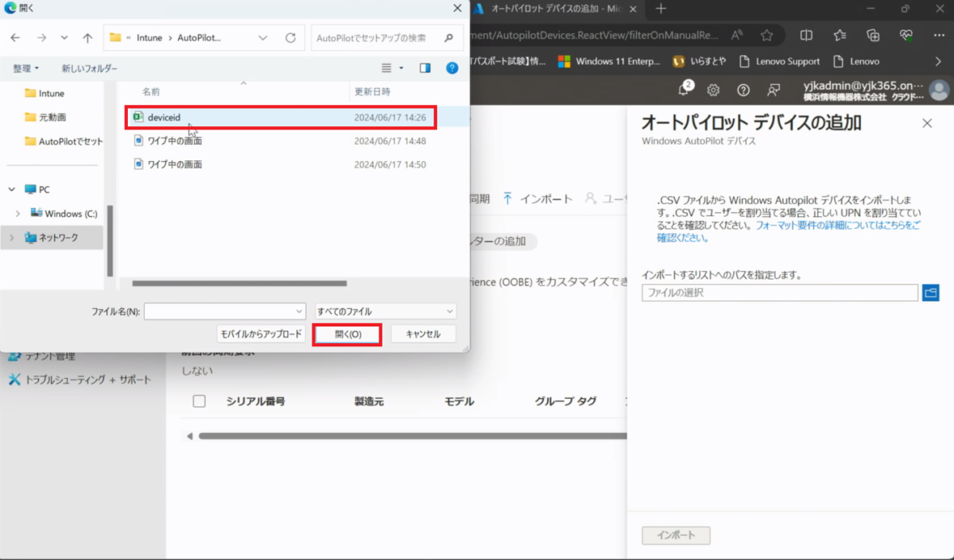The width and height of the screenshot is (954, 560).
Task: Click the feedback person icon in portal header
Action: [x=774, y=90]
